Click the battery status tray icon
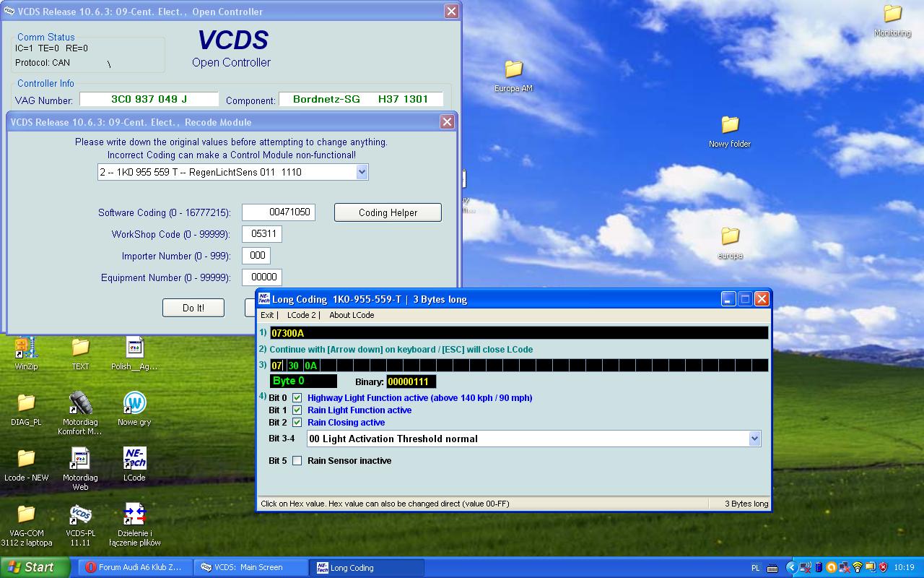Image resolution: width=924 pixels, height=578 pixels. (x=819, y=567)
